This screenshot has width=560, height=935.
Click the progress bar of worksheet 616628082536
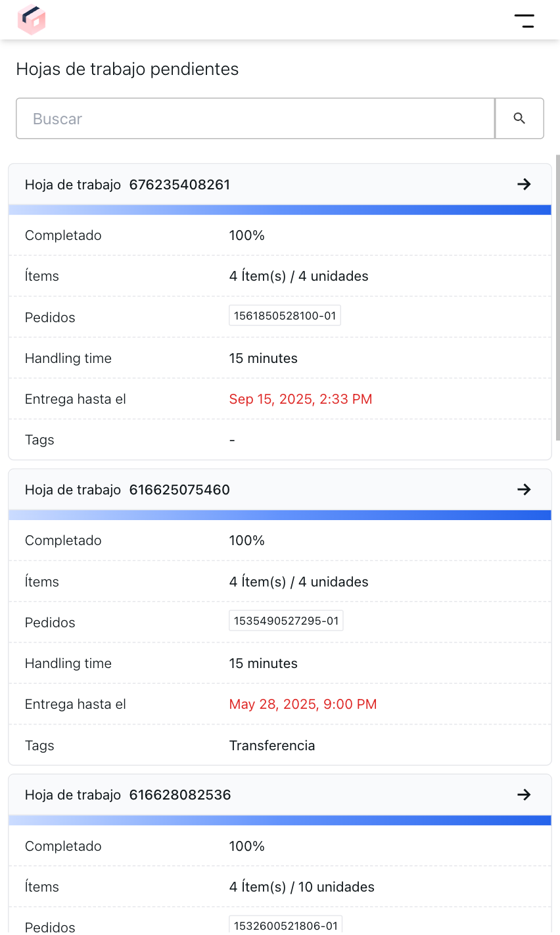pos(280,820)
